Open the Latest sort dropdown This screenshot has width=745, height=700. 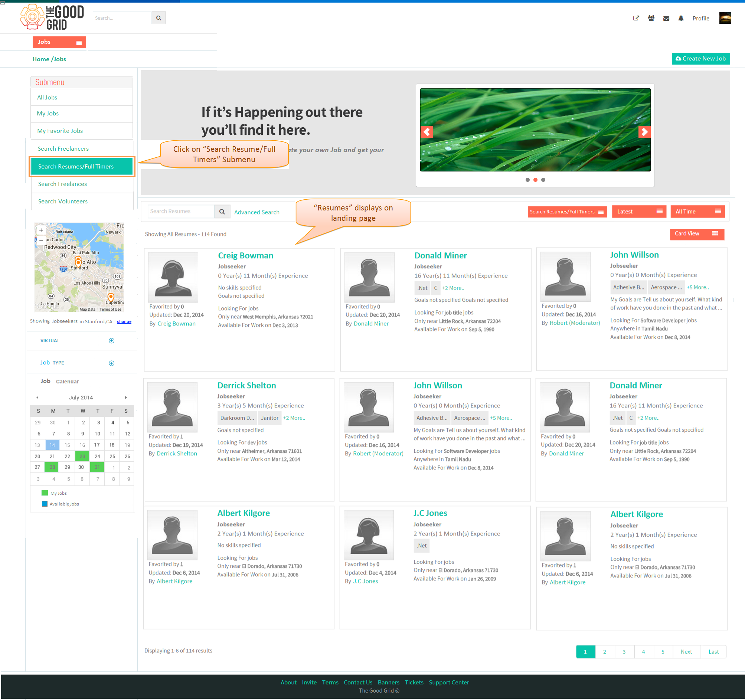(x=638, y=212)
